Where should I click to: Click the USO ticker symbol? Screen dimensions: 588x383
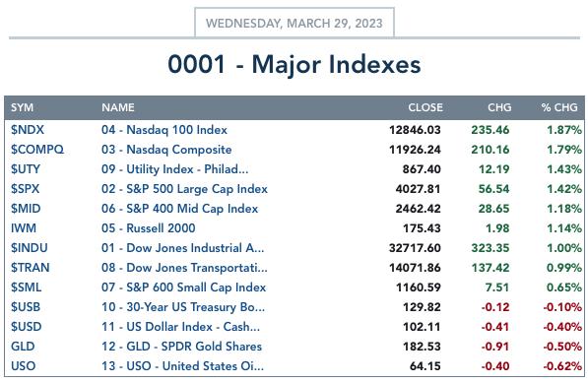point(23,365)
